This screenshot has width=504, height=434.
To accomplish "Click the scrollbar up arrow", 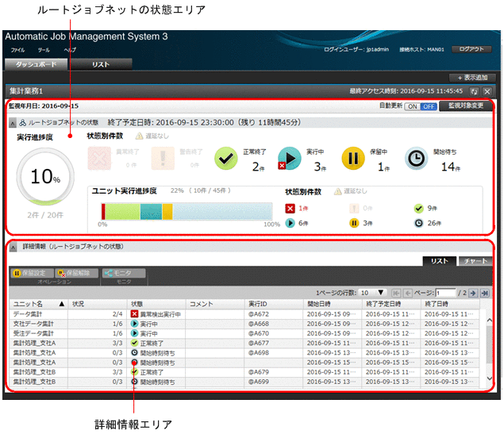I will pyautogui.click(x=489, y=321).
